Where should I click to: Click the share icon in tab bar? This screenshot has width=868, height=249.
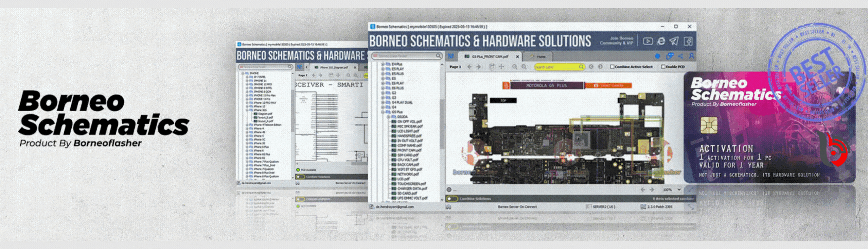coord(680,56)
